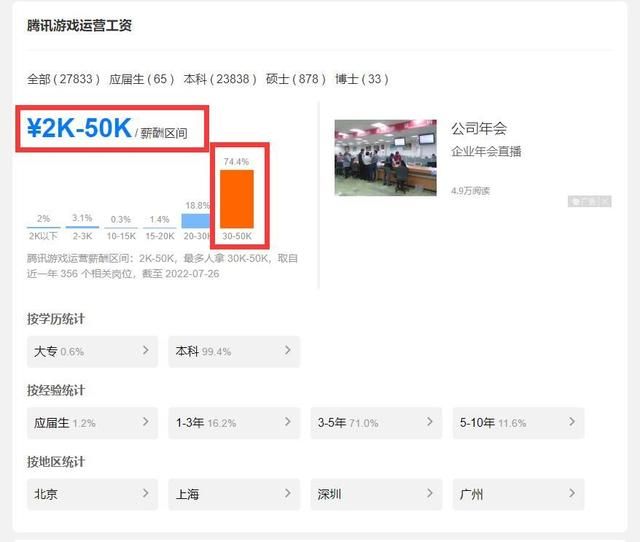Click the chevron arrow in the 深圳 row
Image resolution: width=640 pixels, height=542 pixels.
point(429,493)
